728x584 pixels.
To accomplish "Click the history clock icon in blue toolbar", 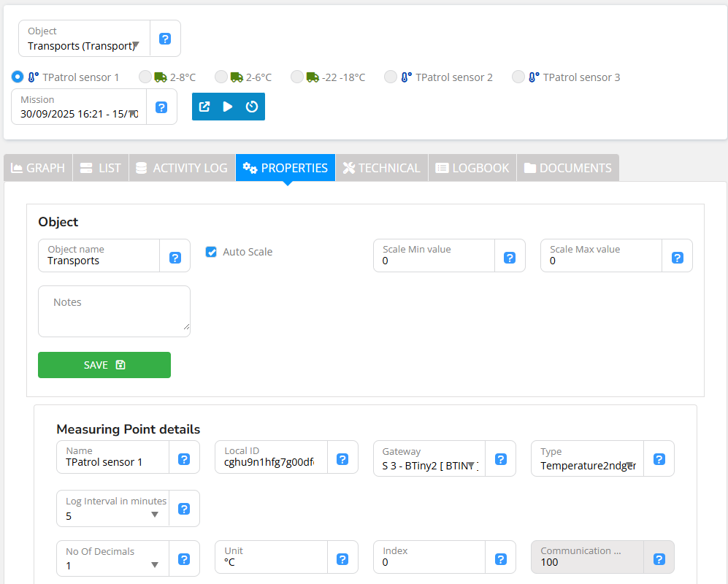I will point(252,107).
